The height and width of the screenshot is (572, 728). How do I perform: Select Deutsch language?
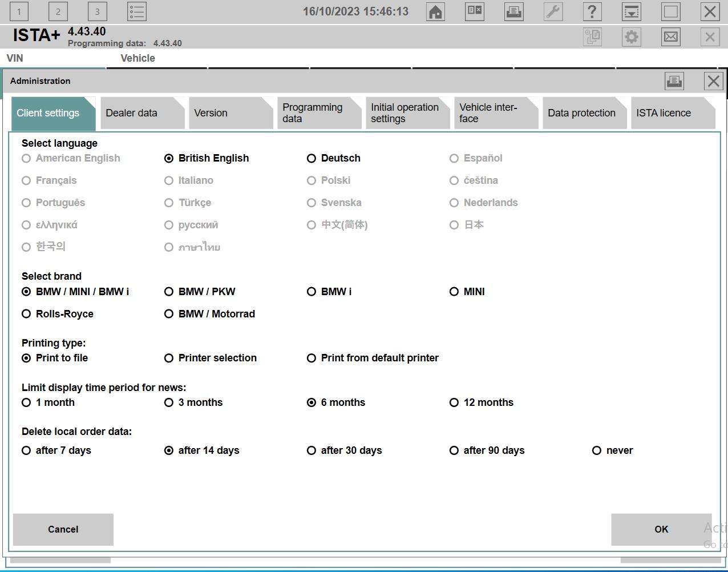point(334,158)
